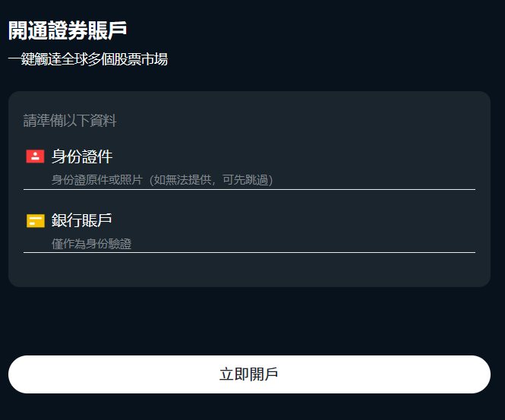The height and width of the screenshot is (420, 505).
Task: Click blank space right of 銀行賬戶 label
Action: [304, 220]
